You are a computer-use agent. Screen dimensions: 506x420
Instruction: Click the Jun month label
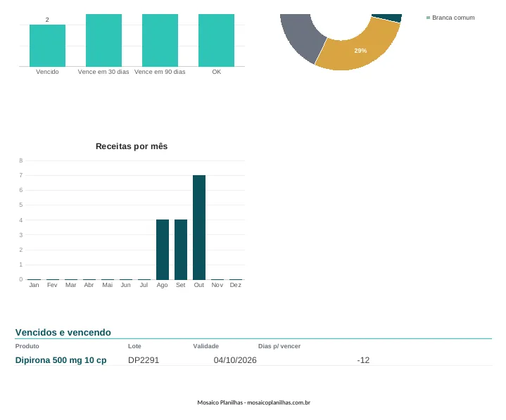[x=125, y=285]
